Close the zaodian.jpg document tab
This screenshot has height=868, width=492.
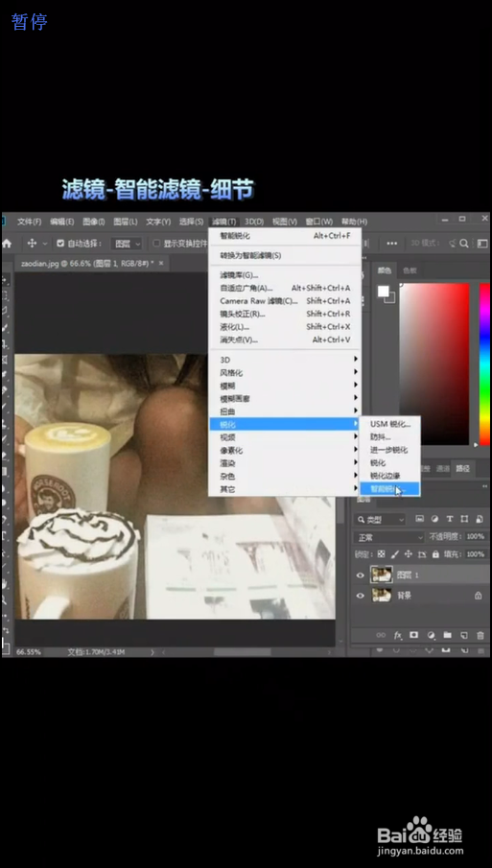coord(161,264)
